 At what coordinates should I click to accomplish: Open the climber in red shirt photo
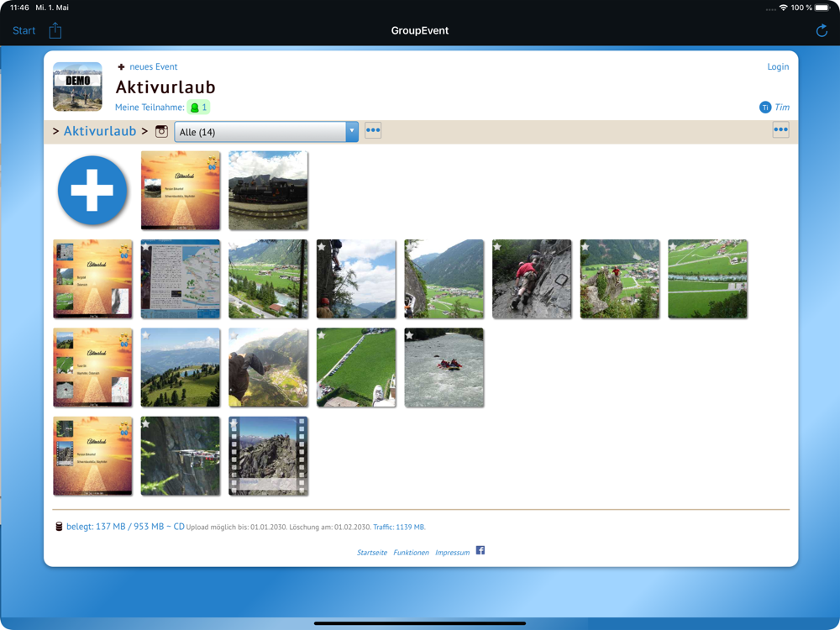pyautogui.click(x=532, y=279)
